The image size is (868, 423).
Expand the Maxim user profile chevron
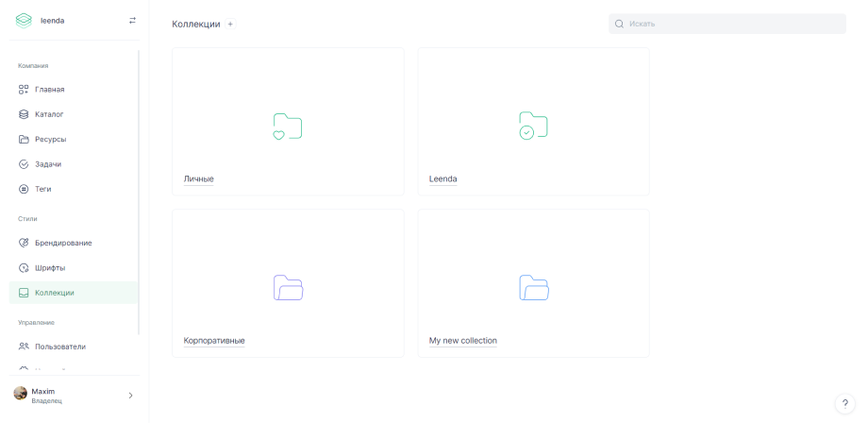pos(130,396)
